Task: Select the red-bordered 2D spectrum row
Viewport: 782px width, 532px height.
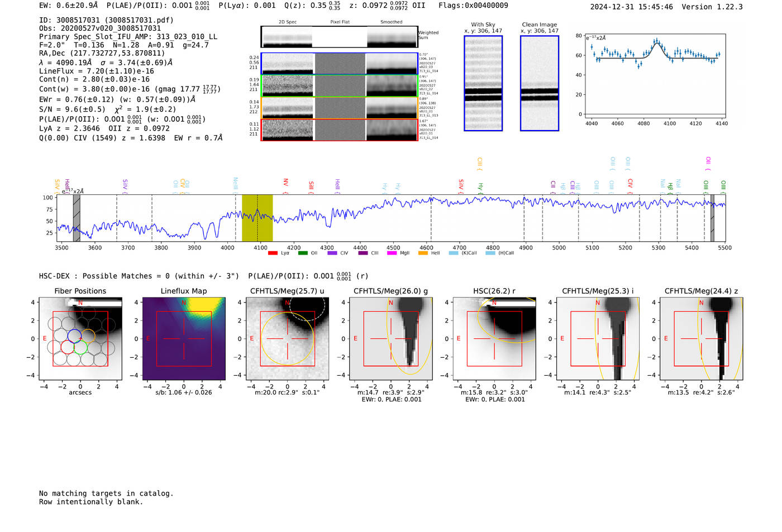Action: (340, 130)
